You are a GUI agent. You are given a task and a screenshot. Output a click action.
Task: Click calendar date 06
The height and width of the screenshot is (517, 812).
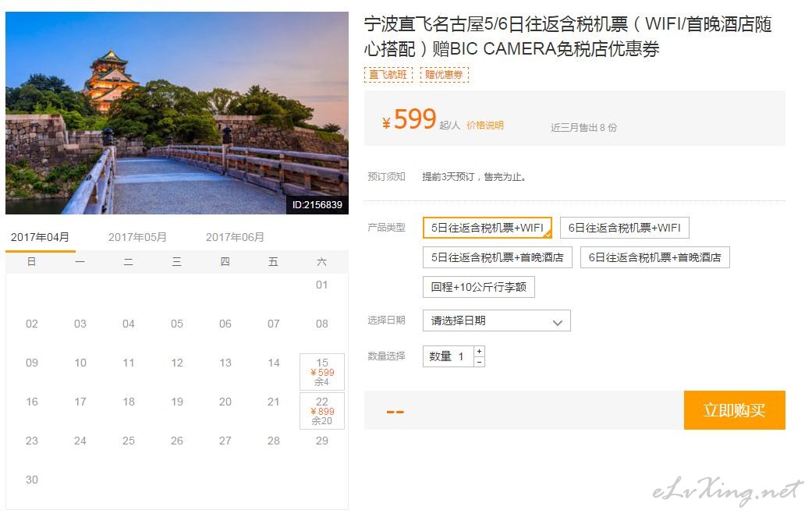225,324
